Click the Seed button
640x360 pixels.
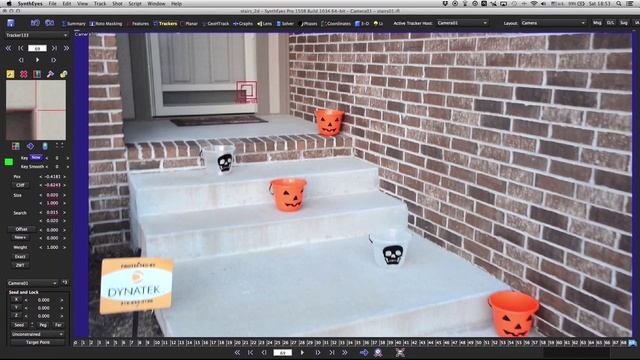coord(19,325)
